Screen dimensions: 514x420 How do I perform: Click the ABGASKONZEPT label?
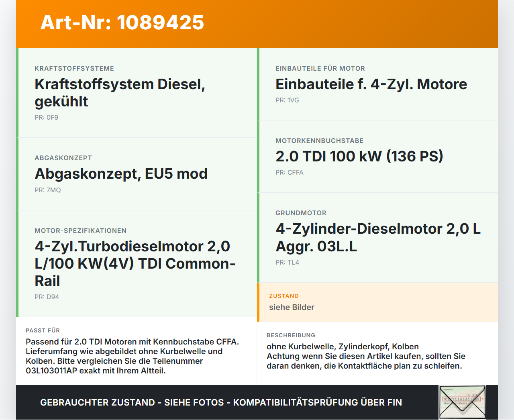pyautogui.click(x=63, y=158)
